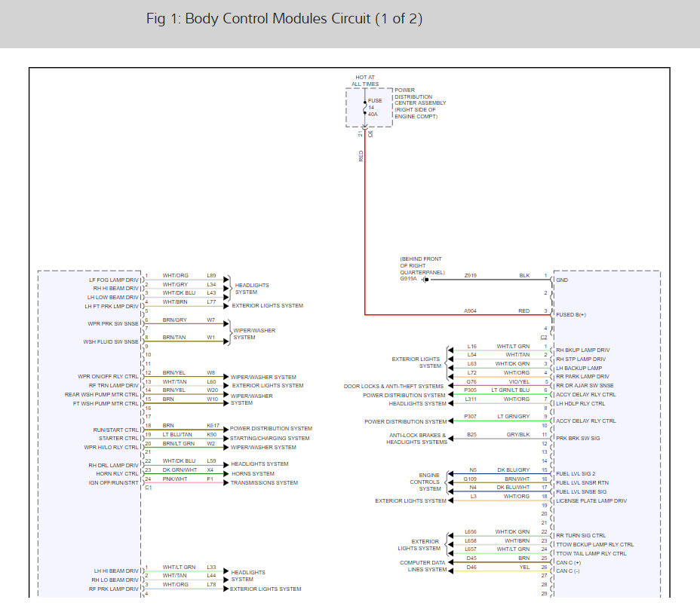Select the 'LF FOG LAMP DRIV' pin label
700x612 pixels.
114,280
